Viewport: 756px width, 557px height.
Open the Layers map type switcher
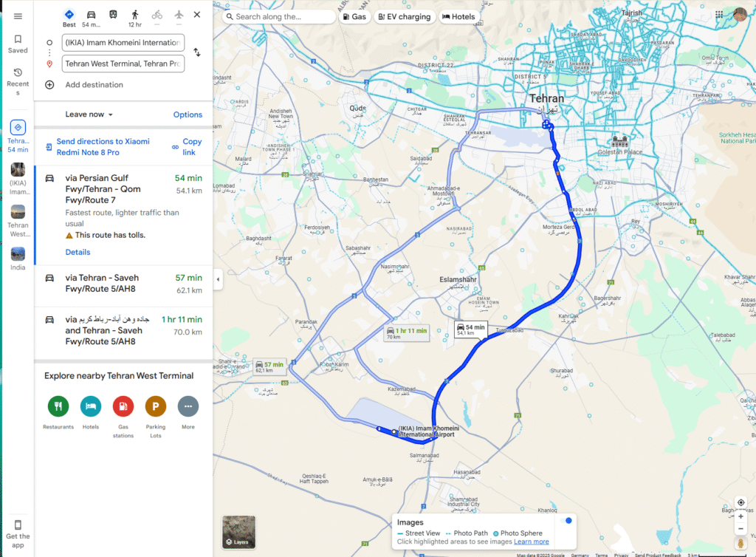click(x=238, y=532)
